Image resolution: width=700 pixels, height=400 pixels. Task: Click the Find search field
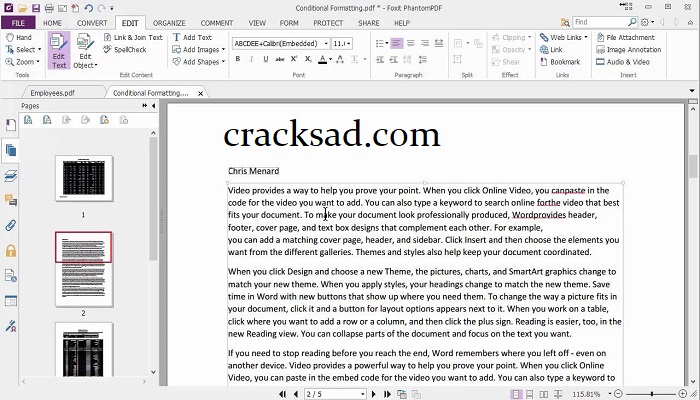(600, 22)
